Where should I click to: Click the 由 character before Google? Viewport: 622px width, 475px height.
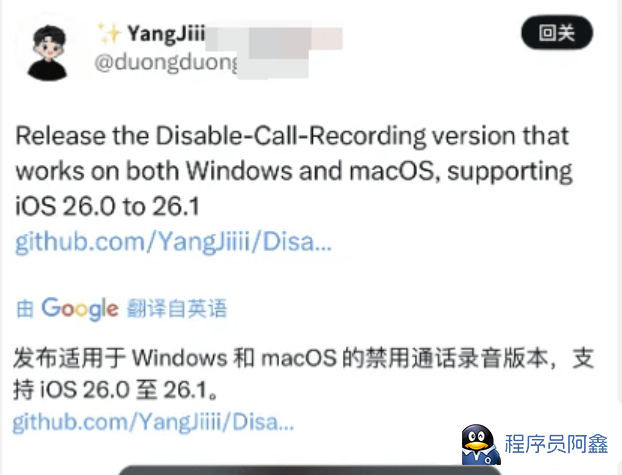pos(25,309)
